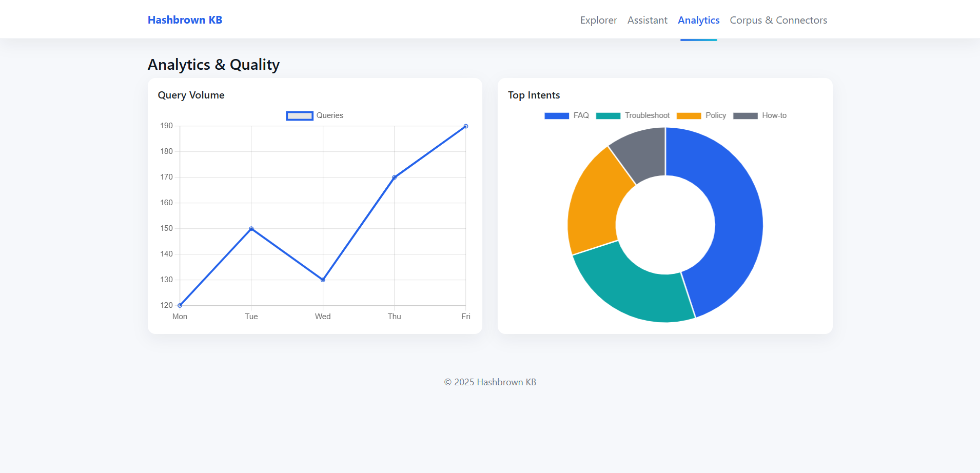Toggle the How-to legend entry
Image resolution: width=980 pixels, height=473 pixels.
click(759, 115)
